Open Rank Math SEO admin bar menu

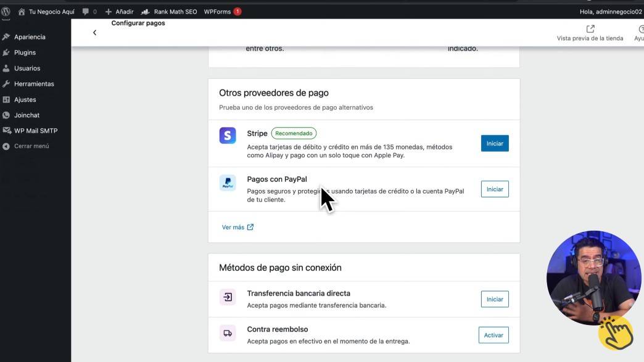tap(169, 12)
